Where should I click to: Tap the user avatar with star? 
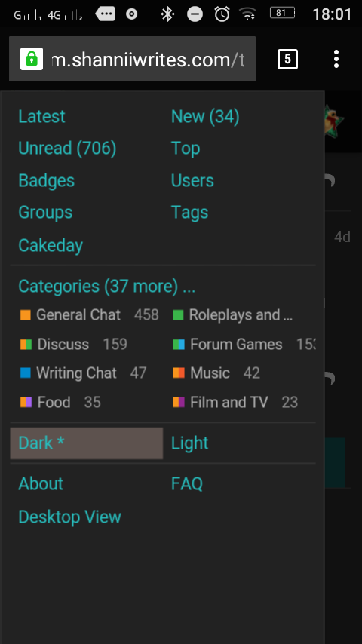334,121
